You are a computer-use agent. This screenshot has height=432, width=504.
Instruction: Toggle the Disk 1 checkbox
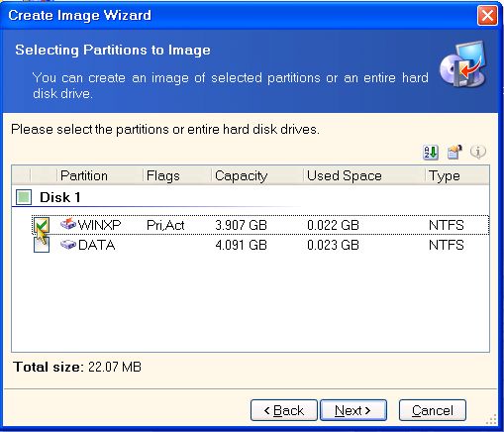pos(24,197)
